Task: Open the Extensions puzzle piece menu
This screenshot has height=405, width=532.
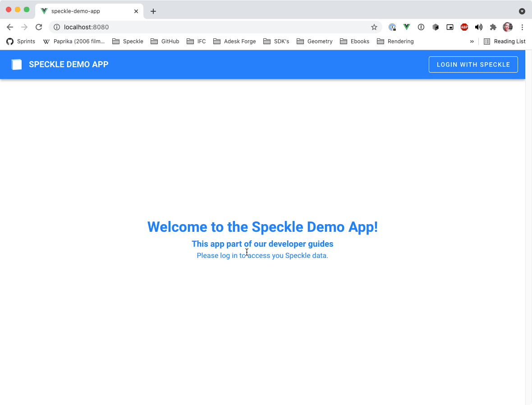Action: pyautogui.click(x=493, y=27)
